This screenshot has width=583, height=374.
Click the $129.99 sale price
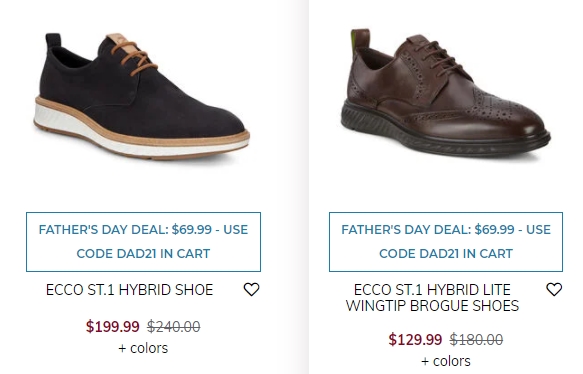tap(415, 339)
